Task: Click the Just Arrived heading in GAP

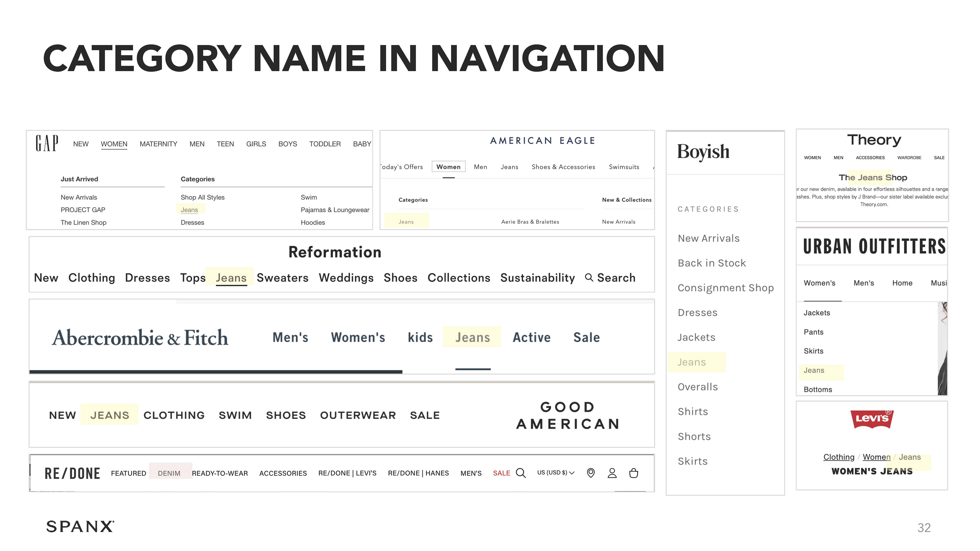Action: [x=79, y=179]
